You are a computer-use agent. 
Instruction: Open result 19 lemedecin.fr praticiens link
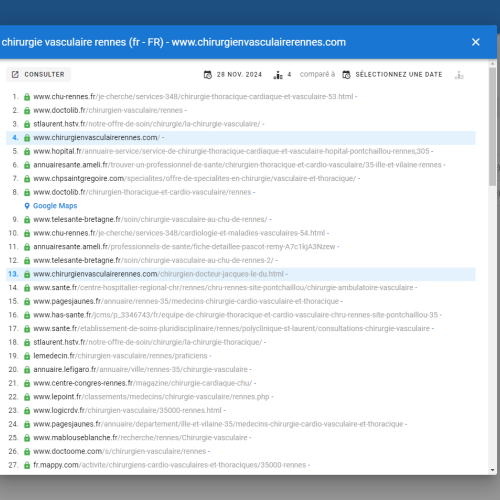[x=120, y=356]
